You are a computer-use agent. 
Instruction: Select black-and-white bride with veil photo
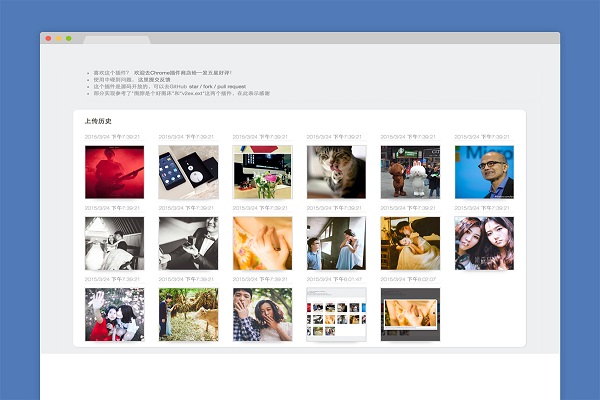[x=114, y=243]
